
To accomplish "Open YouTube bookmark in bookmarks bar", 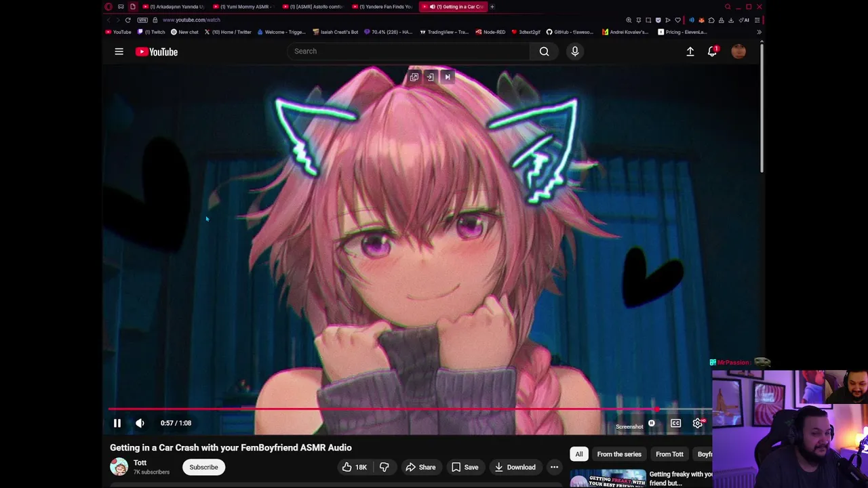I will tap(119, 32).
